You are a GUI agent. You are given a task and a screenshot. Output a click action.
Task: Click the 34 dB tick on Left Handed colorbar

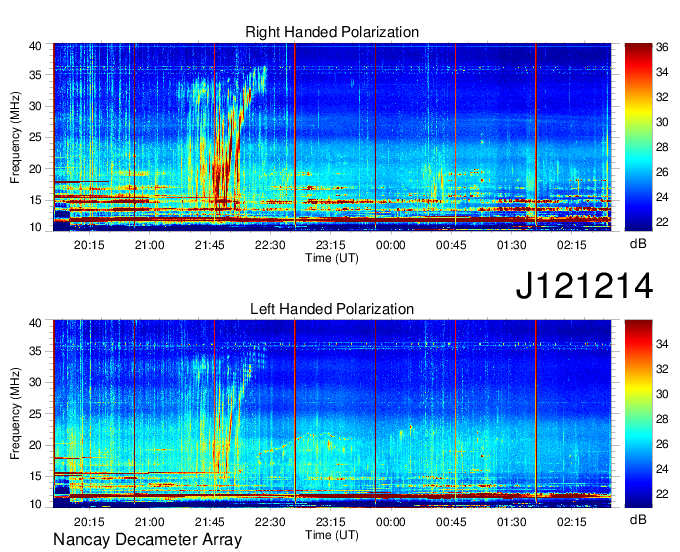coord(662,344)
